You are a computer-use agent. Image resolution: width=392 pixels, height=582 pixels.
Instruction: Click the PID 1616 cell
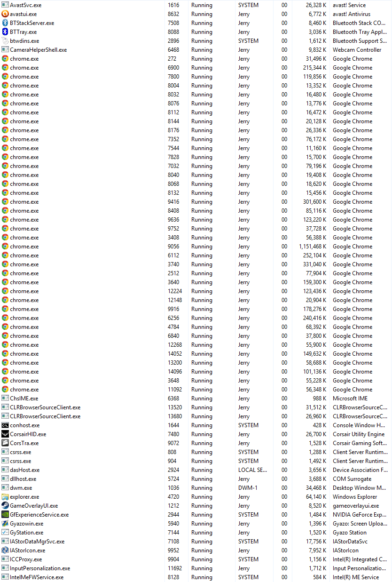point(173,5)
